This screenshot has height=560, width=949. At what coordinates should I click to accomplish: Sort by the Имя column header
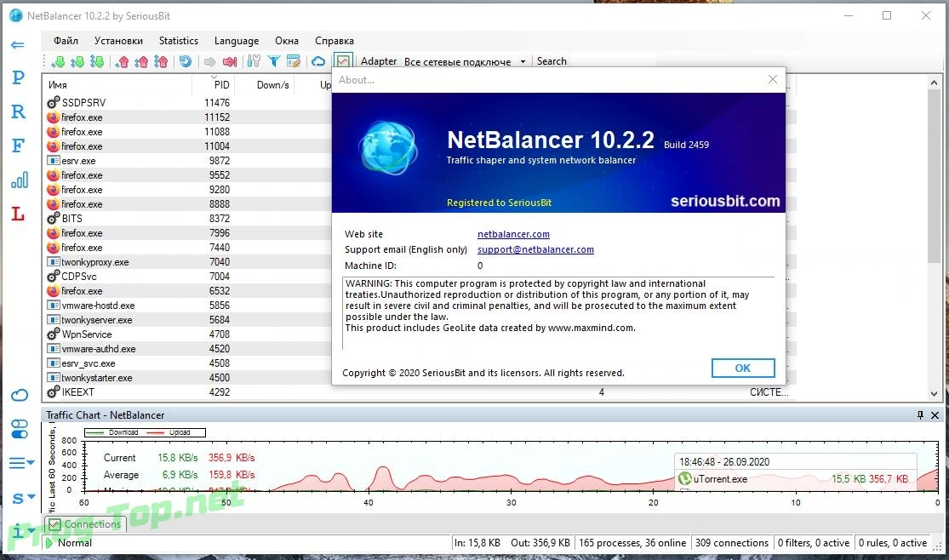point(117,85)
